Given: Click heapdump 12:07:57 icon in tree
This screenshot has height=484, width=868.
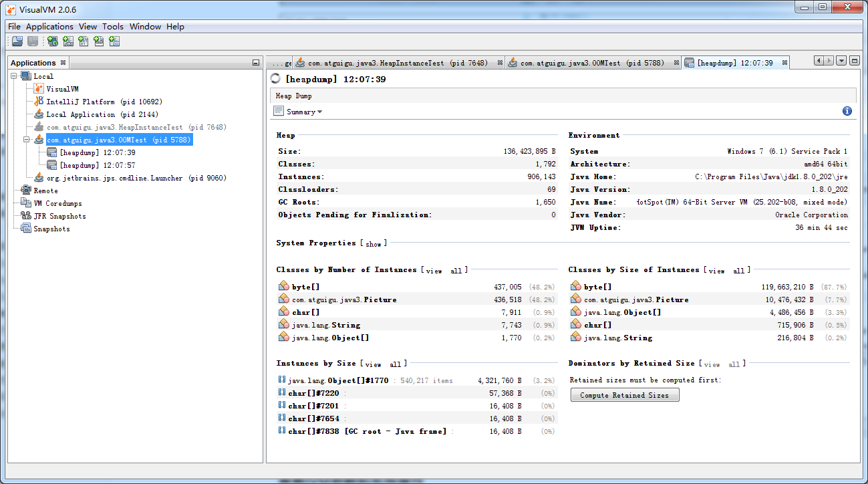Looking at the screenshot, I should pyautogui.click(x=52, y=165).
